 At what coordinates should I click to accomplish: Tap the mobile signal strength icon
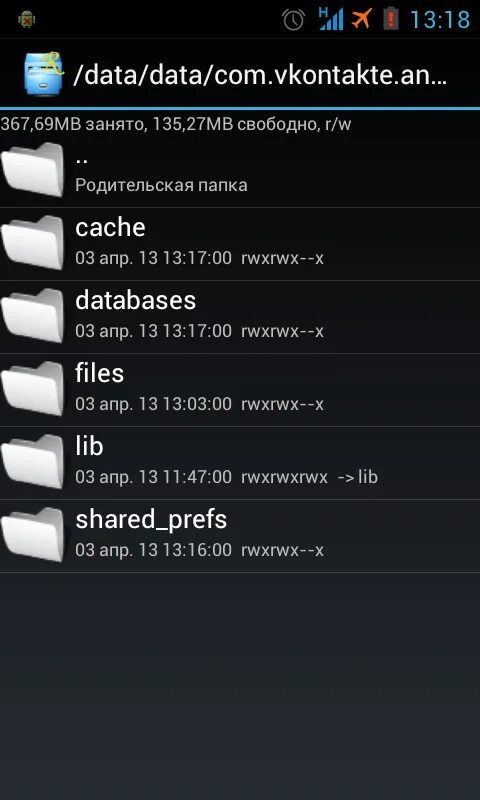[332, 19]
